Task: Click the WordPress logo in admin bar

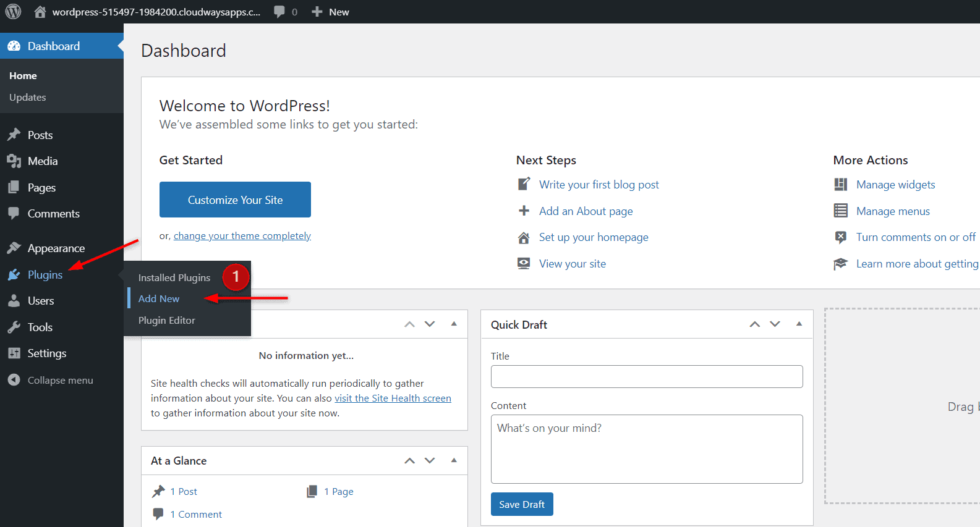Action: coord(13,12)
